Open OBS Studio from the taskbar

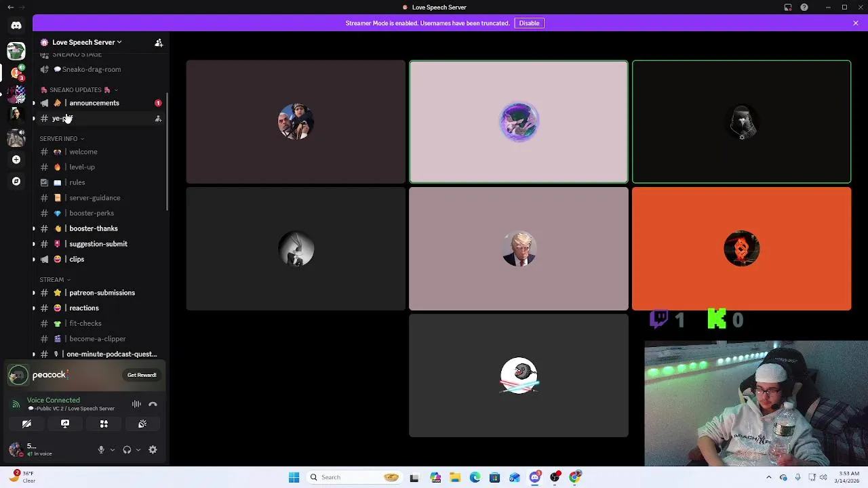(555, 477)
